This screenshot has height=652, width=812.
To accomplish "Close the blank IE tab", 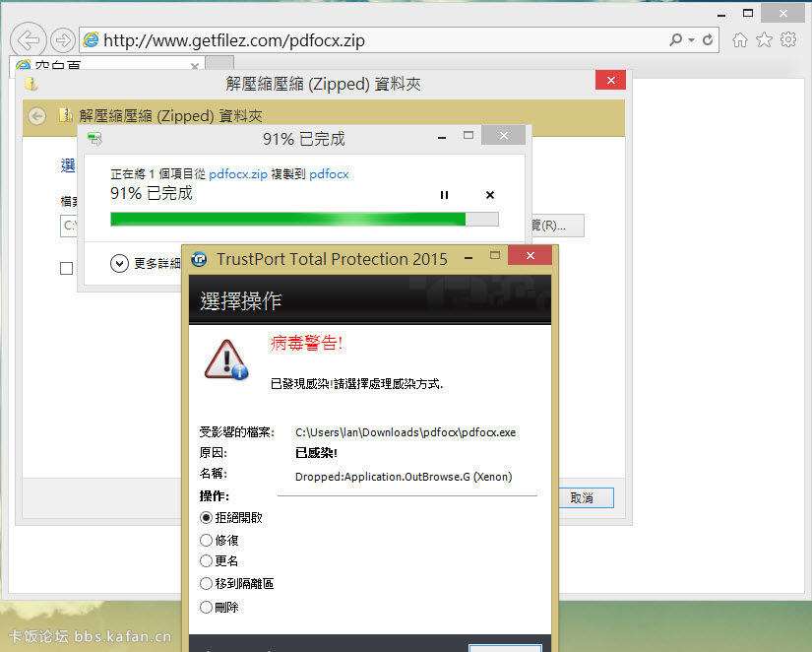I will point(195,66).
